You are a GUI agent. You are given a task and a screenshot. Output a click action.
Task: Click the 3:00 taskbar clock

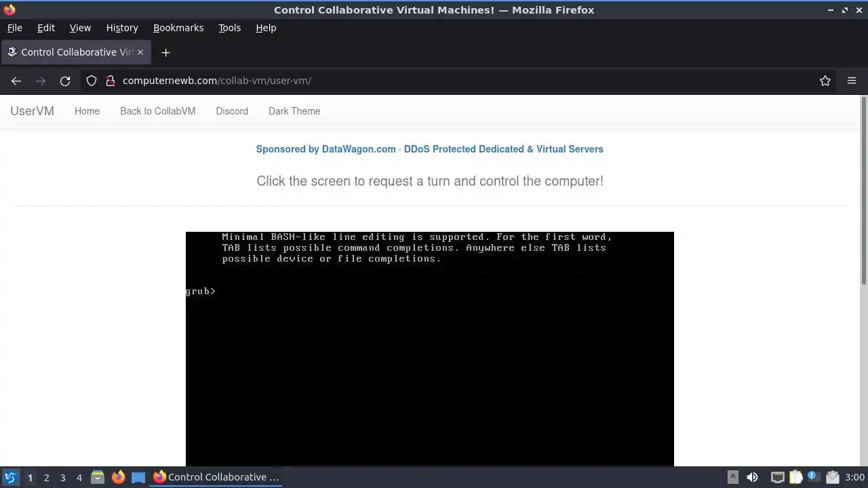(854, 477)
